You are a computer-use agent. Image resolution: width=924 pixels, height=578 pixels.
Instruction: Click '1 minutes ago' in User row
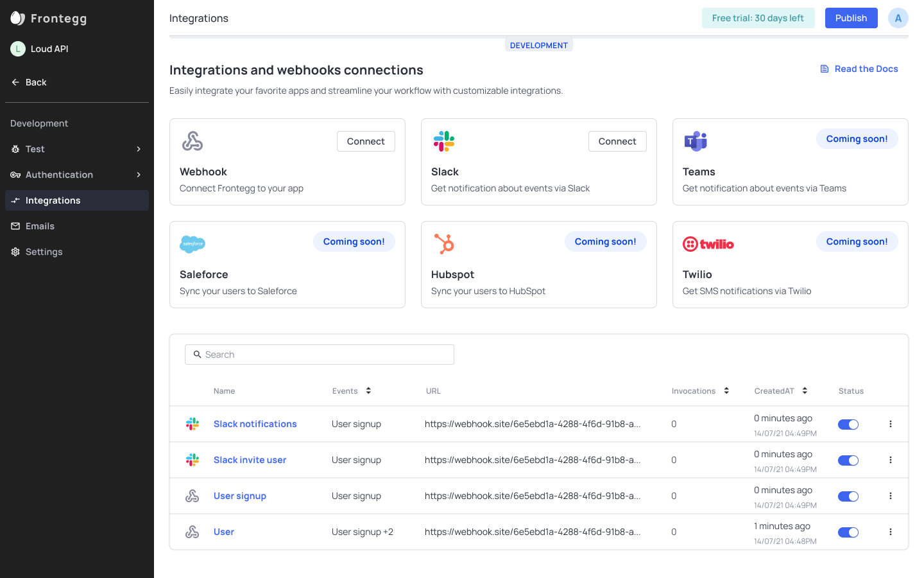(782, 526)
